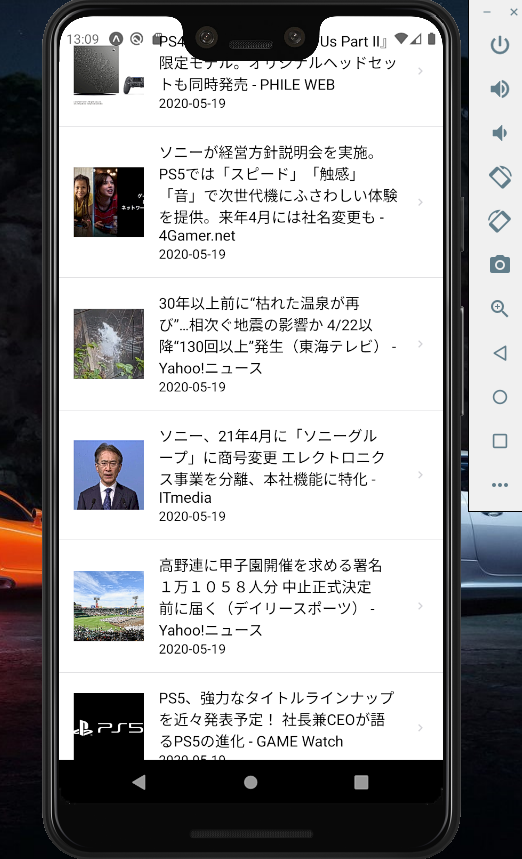Viewport: 522px width, 859px height.
Task: Tap the Wi-Fi signal icon in status bar
Action: (x=401, y=39)
